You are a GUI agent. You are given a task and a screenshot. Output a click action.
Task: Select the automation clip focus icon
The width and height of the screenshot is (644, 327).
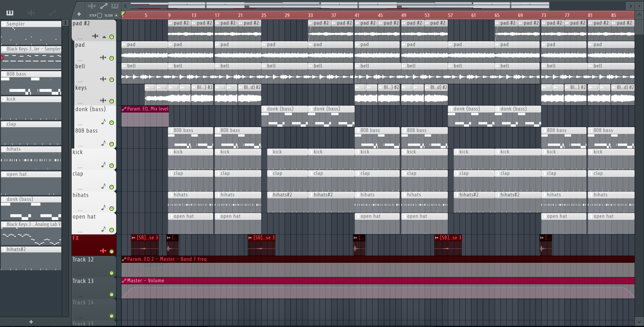[x=104, y=6]
